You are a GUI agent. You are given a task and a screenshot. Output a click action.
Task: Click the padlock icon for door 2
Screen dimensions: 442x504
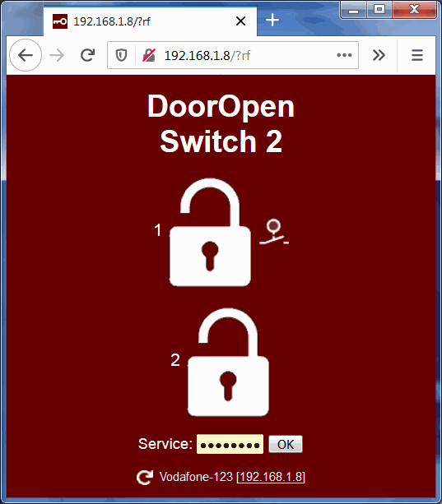click(x=228, y=363)
